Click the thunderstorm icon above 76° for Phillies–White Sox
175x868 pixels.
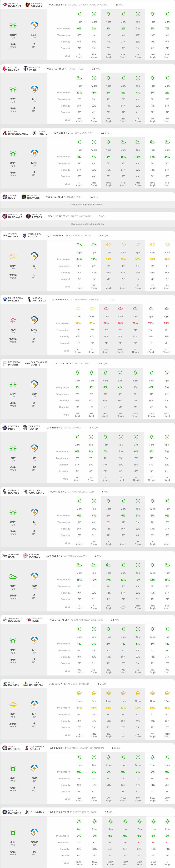click(x=13, y=320)
